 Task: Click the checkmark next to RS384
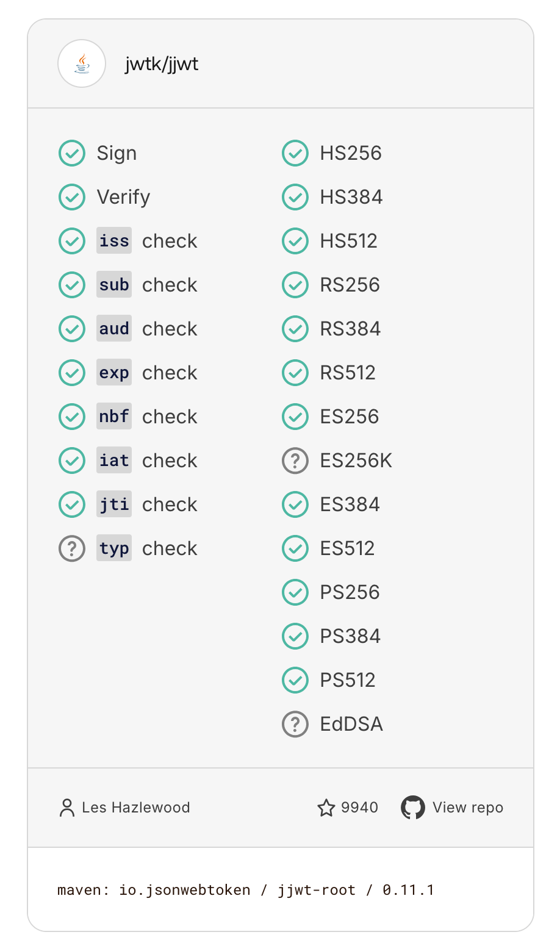pos(295,329)
